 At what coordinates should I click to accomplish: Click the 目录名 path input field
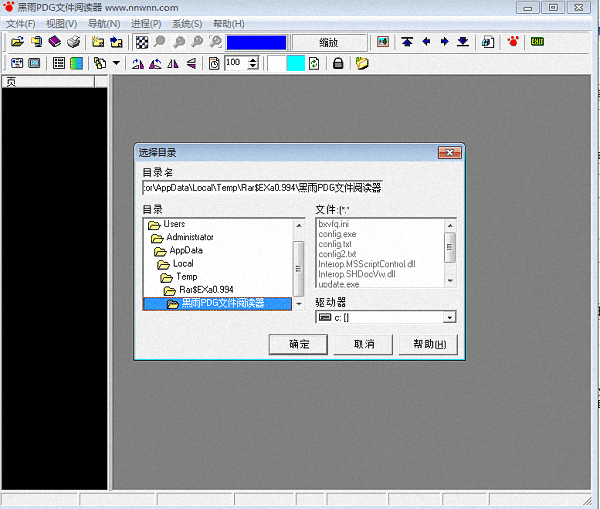tap(262, 187)
